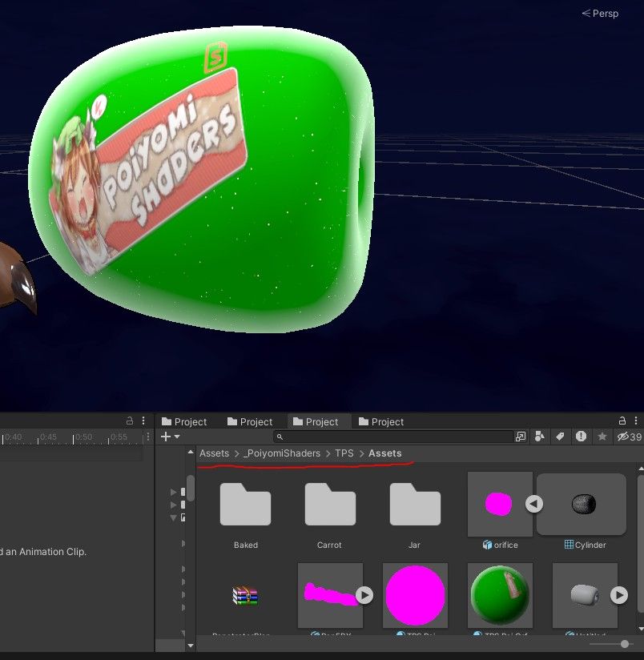Expand the pink model asset's sub-items arrow
This screenshot has height=660, width=644.
tap(364, 595)
